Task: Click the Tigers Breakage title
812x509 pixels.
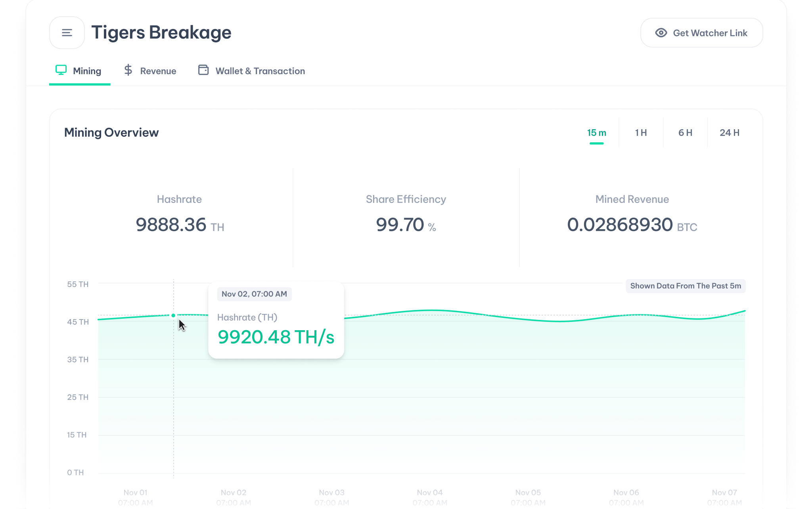Action: [x=161, y=33]
